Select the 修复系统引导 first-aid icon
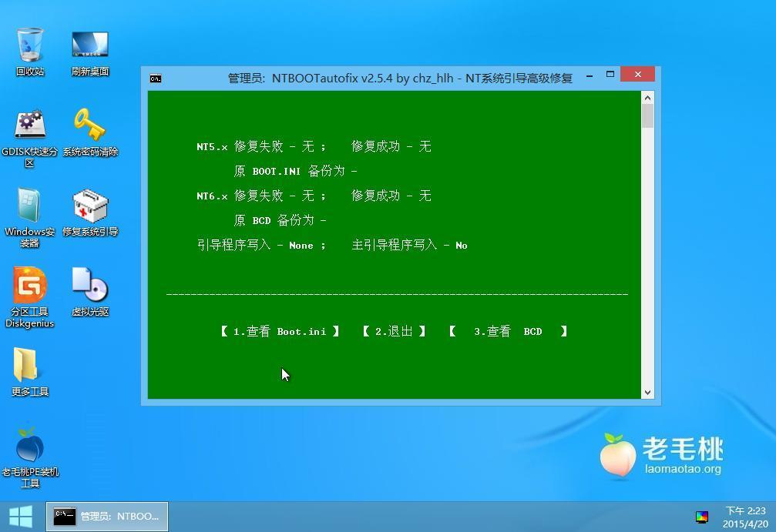 pyautogui.click(x=90, y=212)
